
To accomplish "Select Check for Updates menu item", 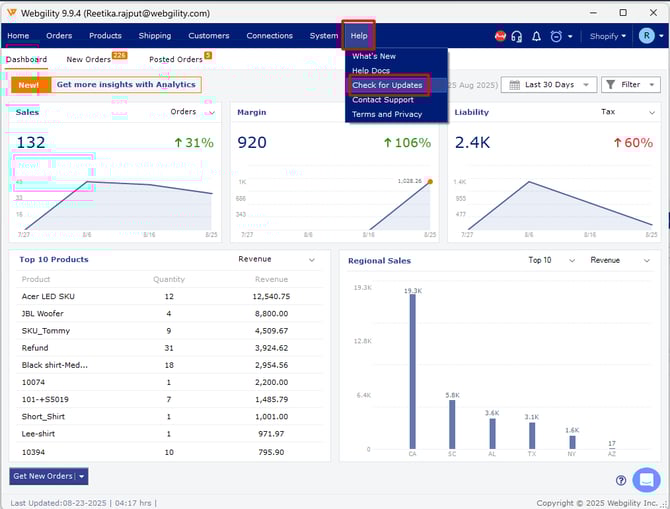I will click(387, 85).
